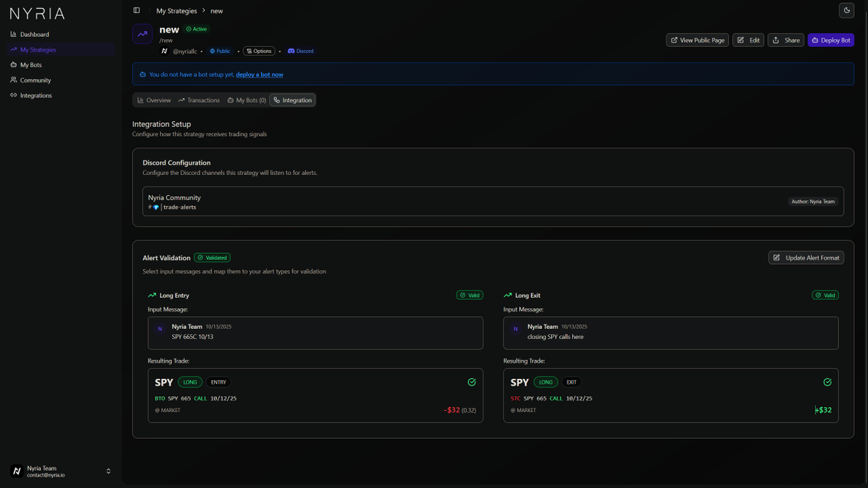868x488 pixels.
Task: Click the Long Entry trend icon
Action: tap(152, 296)
